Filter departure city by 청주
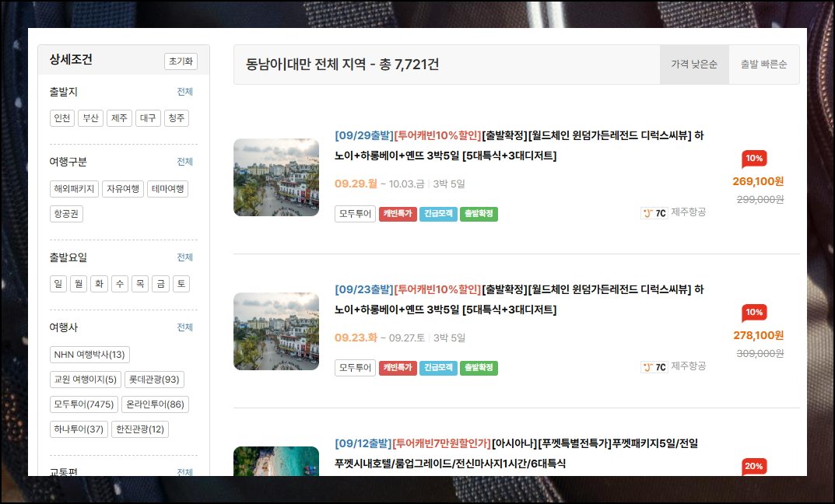 click(x=177, y=118)
